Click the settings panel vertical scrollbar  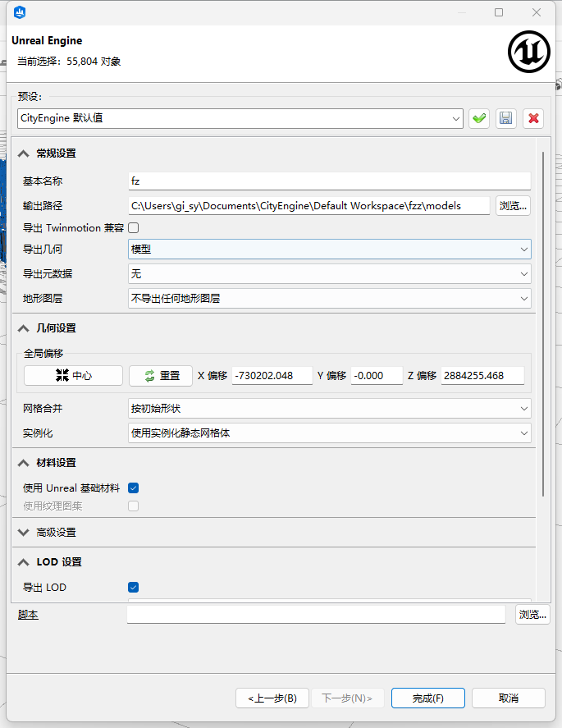[542, 324]
